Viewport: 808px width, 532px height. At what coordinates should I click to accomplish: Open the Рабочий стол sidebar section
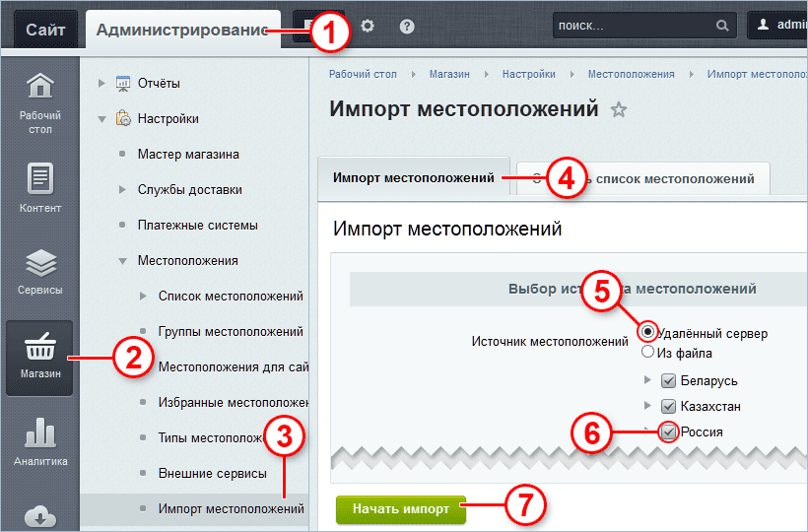40,103
